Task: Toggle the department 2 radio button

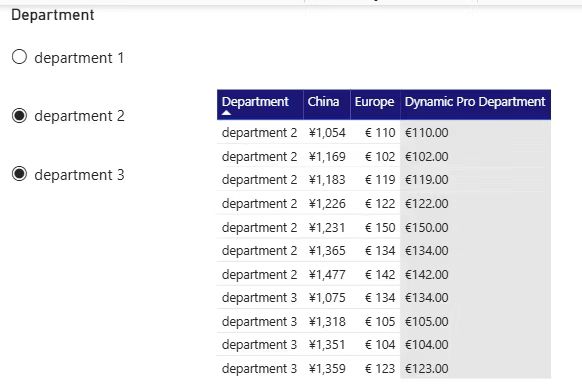Action: tap(19, 115)
